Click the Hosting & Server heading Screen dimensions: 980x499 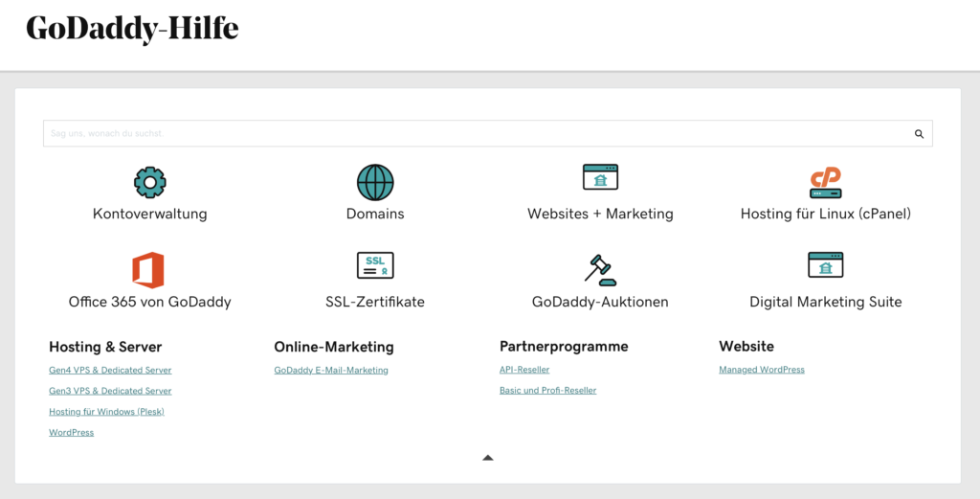tap(105, 347)
